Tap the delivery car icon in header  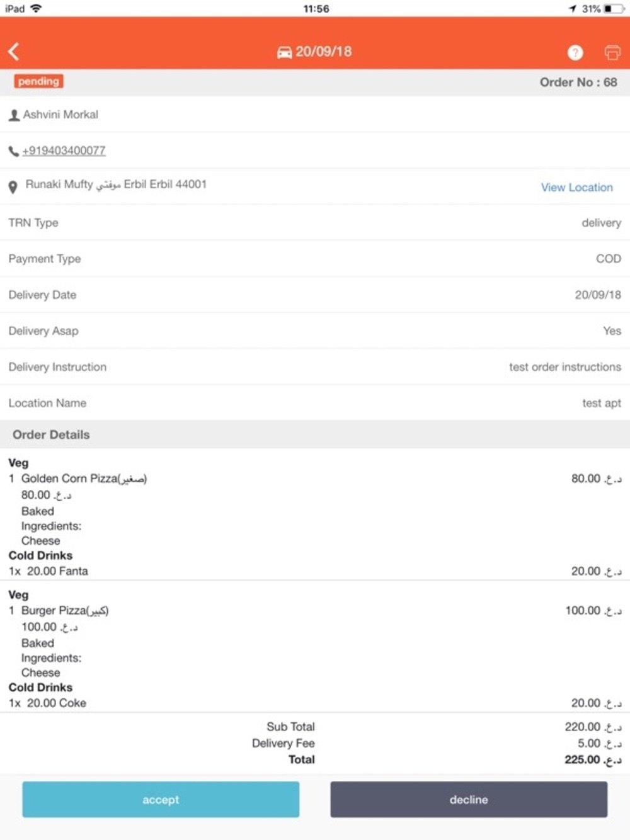[284, 52]
